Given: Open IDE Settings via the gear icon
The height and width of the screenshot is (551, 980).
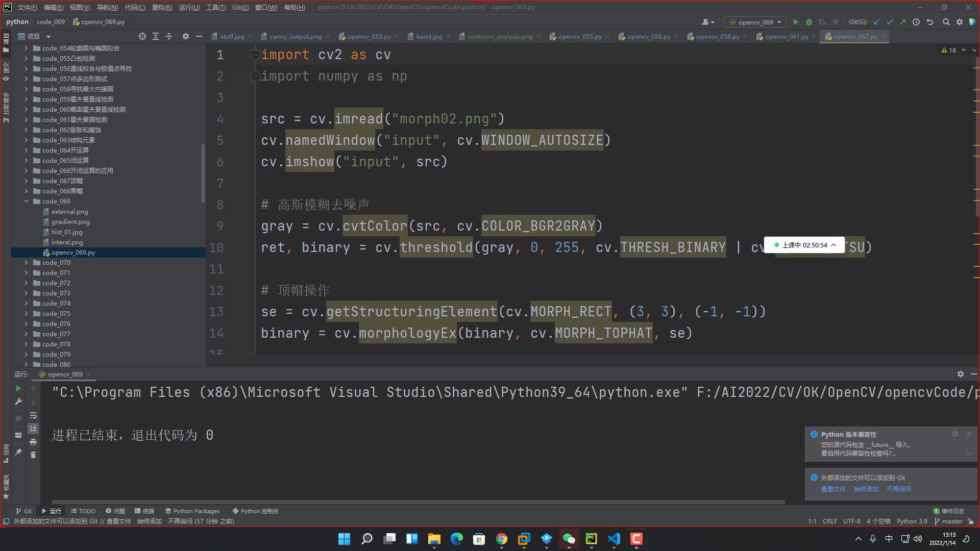Looking at the screenshot, I should [960, 22].
